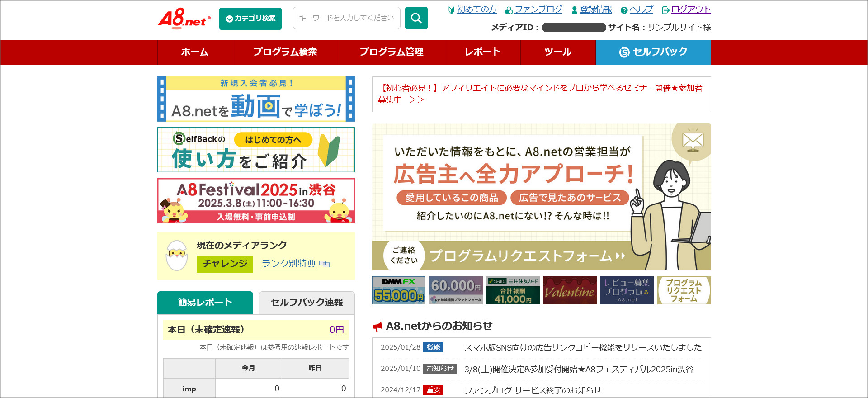The height and width of the screenshot is (398, 868).
Task: Click the お知らせ news tag
Action: point(440,369)
